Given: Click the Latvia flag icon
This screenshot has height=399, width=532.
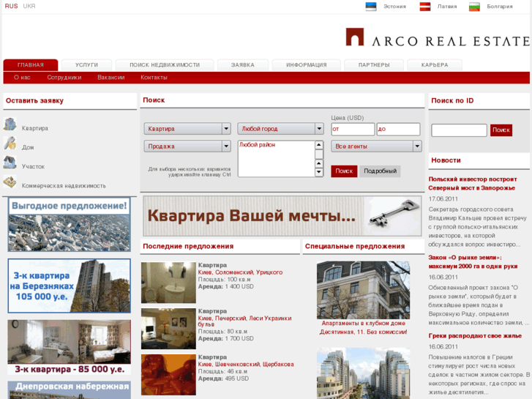Looking at the screenshot, I should tap(424, 7).
